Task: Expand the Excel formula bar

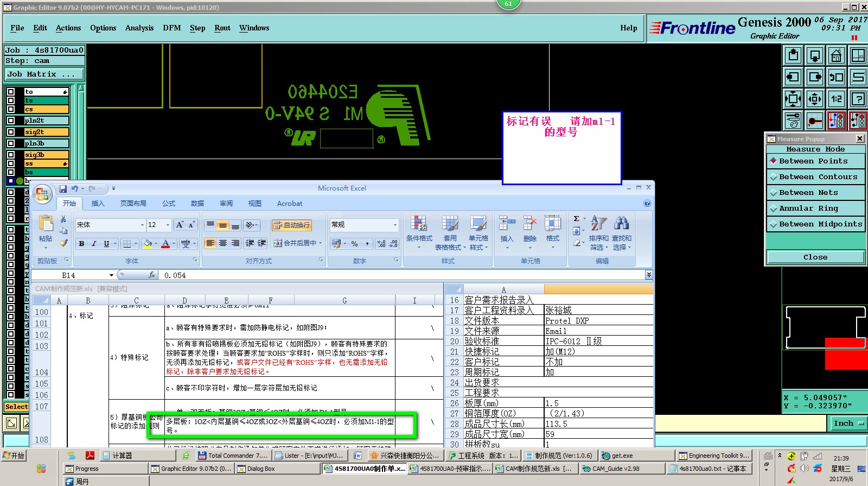Action: (x=649, y=275)
